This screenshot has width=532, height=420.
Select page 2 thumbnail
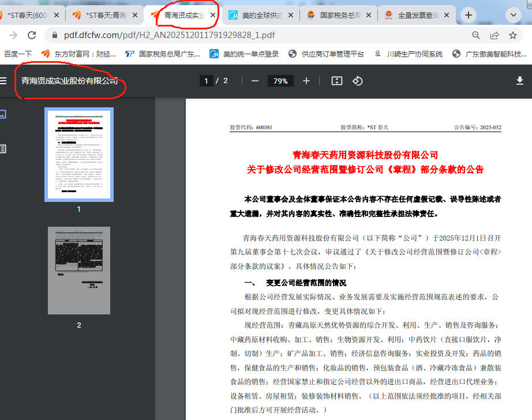tap(79, 271)
